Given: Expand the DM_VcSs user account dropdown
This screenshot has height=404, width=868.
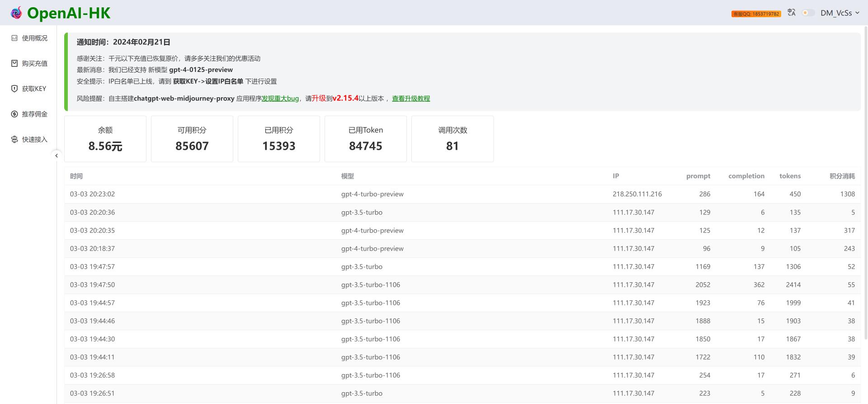Looking at the screenshot, I should click(840, 13).
